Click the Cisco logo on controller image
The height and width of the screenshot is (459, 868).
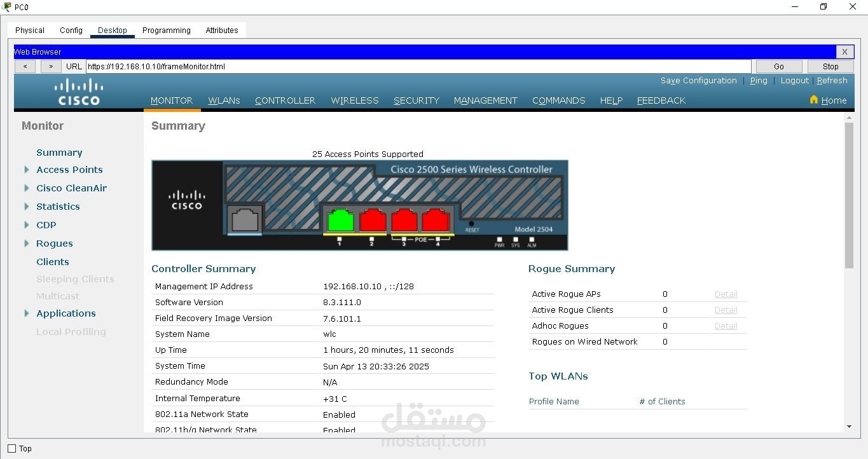[x=187, y=200]
